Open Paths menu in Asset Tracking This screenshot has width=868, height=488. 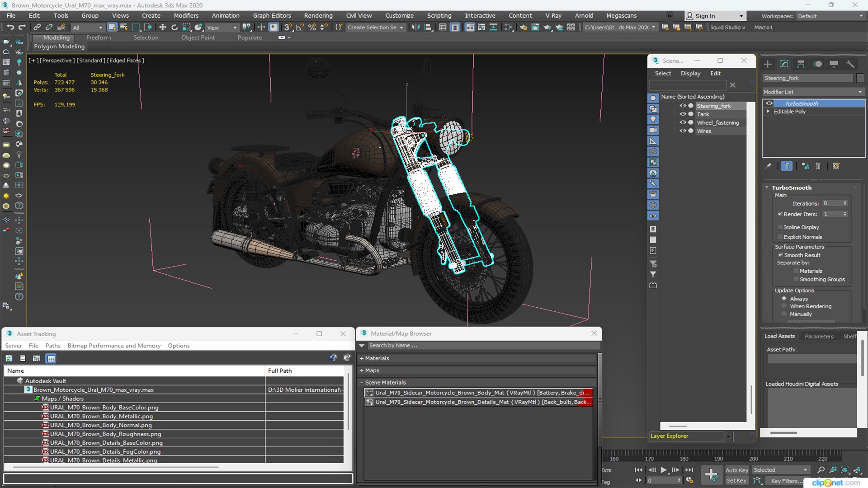pyautogui.click(x=53, y=346)
